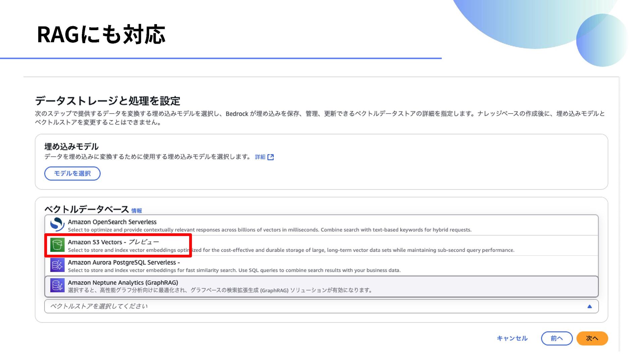
Task: Click the green S3 Vectors bucket icon
Action: click(x=57, y=245)
